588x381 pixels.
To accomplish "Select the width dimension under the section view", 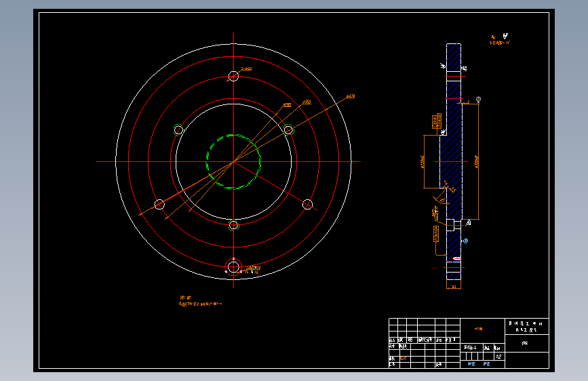I will coord(453,287).
